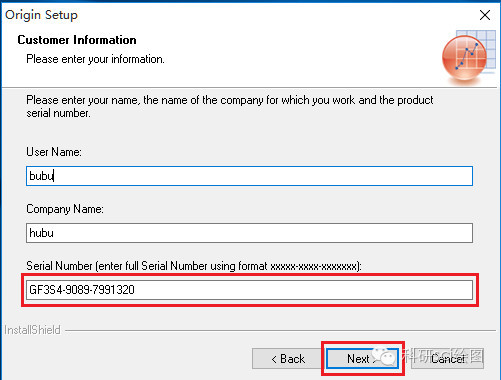The image size is (501, 380).
Task: Click Next to continue installation
Action: tap(362, 359)
